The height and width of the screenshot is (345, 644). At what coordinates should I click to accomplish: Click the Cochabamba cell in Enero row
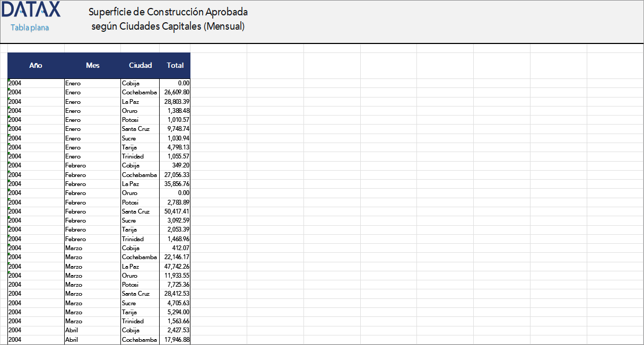(x=139, y=92)
